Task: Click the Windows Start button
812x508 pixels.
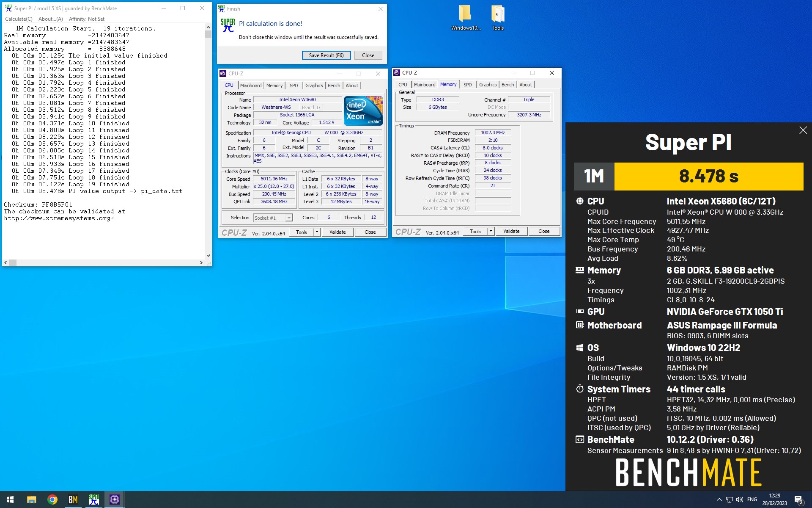Action: pos(10,500)
